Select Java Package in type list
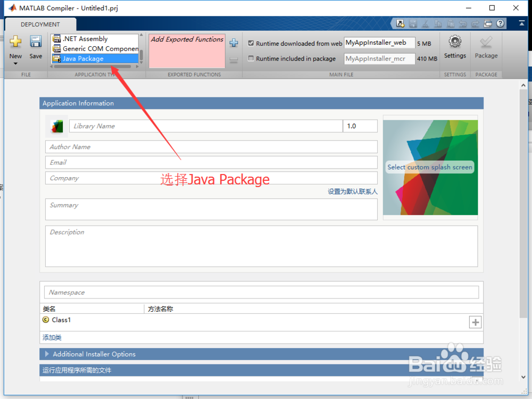 95,59
